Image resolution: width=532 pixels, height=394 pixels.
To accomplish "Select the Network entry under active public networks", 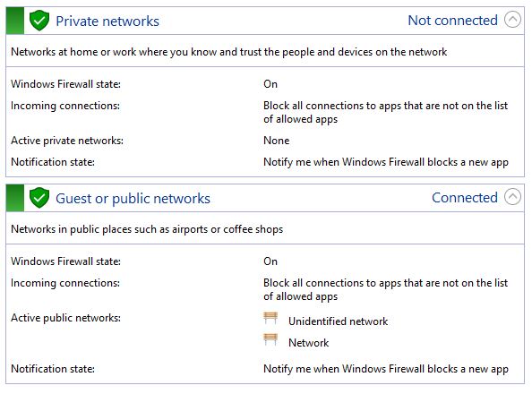I will (x=308, y=342).
